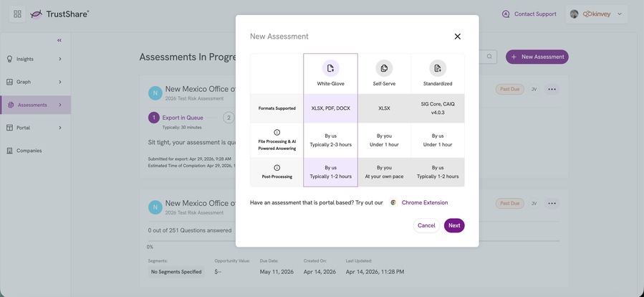
Task: Click the XLSX, PDF, DOCX cell
Action: (331, 108)
